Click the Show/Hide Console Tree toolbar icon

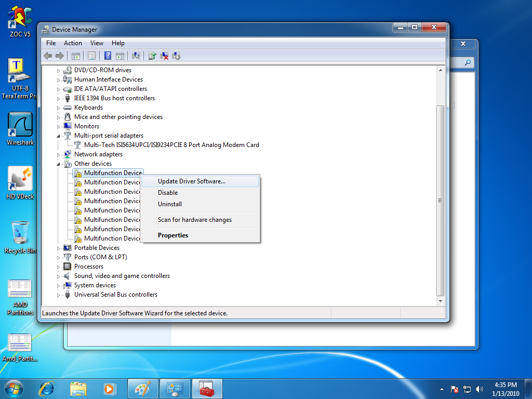click(75, 56)
